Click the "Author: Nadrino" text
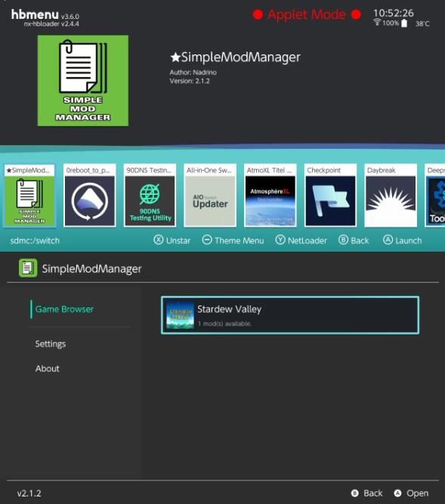 193,73
